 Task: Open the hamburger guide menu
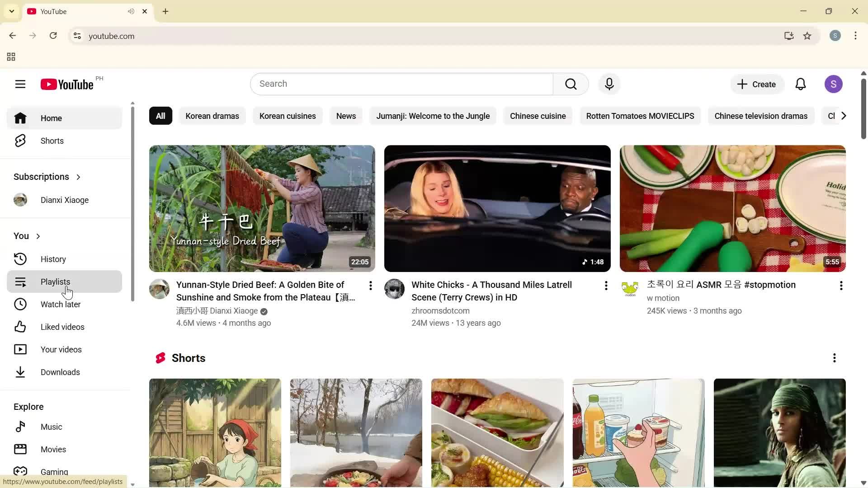click(x=20, y=84)
